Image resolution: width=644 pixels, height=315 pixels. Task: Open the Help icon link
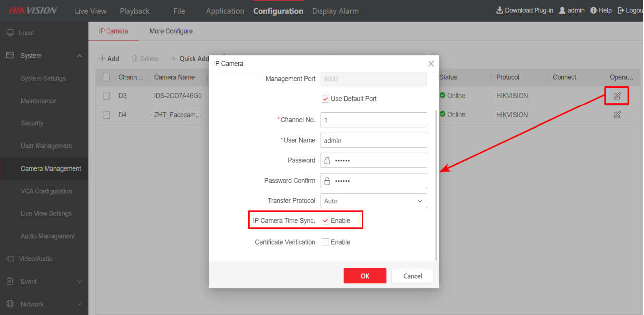593,10
